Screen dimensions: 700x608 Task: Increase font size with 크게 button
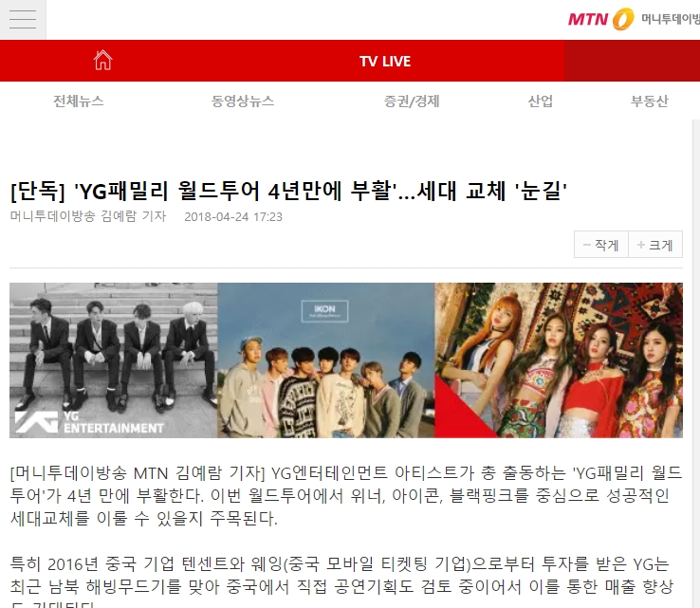(x=655, y=245)
